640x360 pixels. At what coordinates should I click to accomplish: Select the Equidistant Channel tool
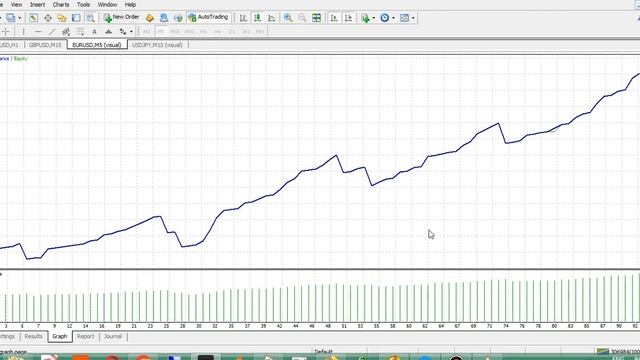(x=66, y=31)
